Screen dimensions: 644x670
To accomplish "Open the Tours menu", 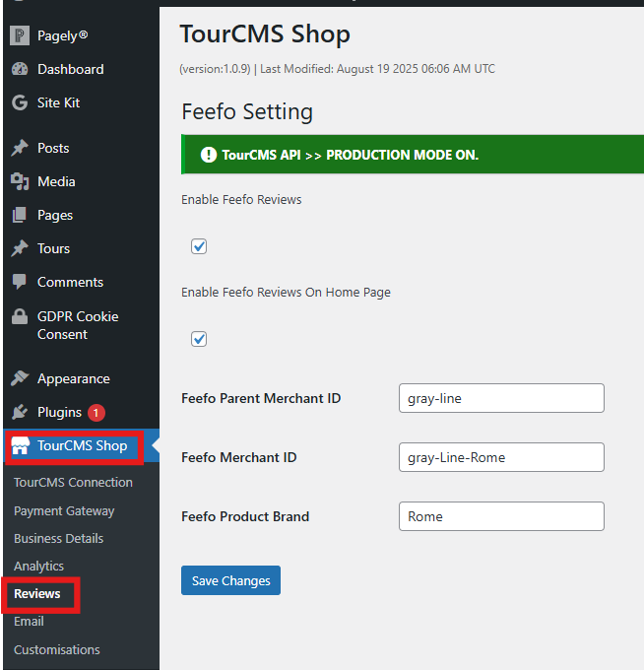I will coord(53,248).
